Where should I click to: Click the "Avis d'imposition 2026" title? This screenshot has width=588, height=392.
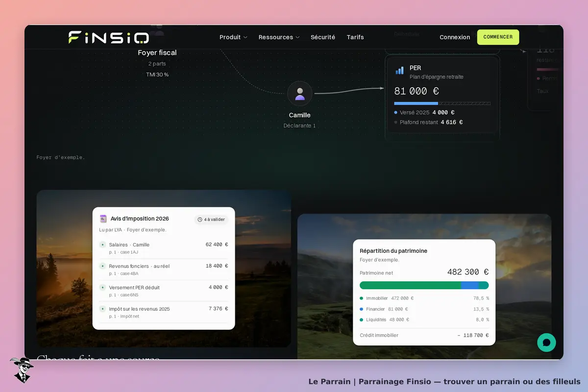point(140,219)
